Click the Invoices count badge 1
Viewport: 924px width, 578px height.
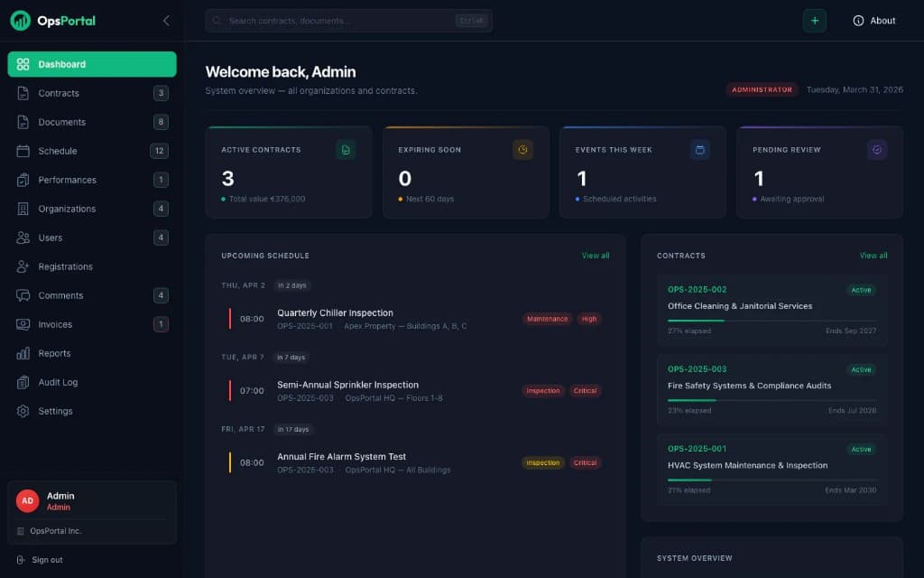[x=161, y=324]
